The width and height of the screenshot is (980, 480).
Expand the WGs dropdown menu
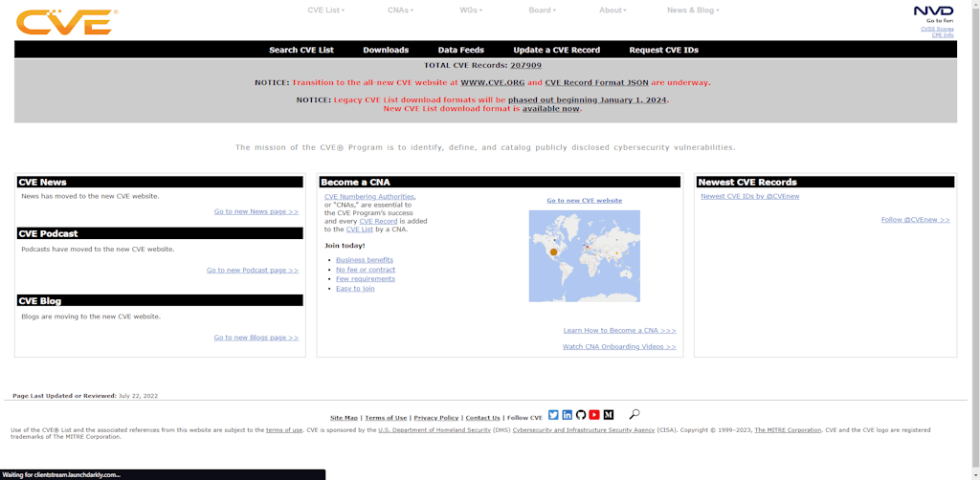[471, 10]
